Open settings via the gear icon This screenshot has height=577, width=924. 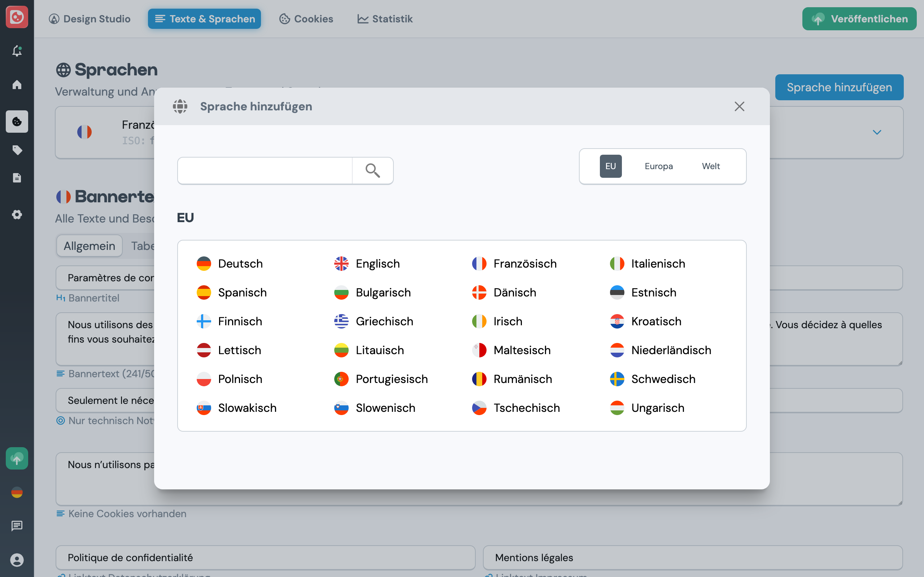pos(17,215)
